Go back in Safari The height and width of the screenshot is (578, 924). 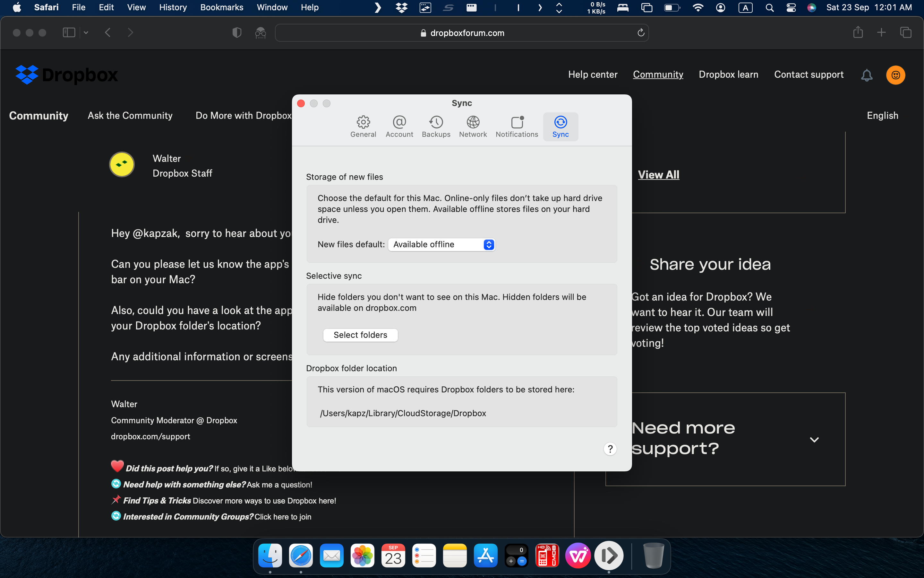(x=108, y=32)
